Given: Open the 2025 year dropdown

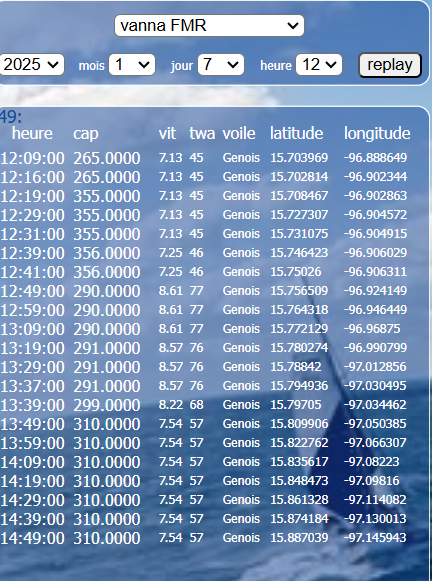Looking at the screenshot, I should 32,65.
